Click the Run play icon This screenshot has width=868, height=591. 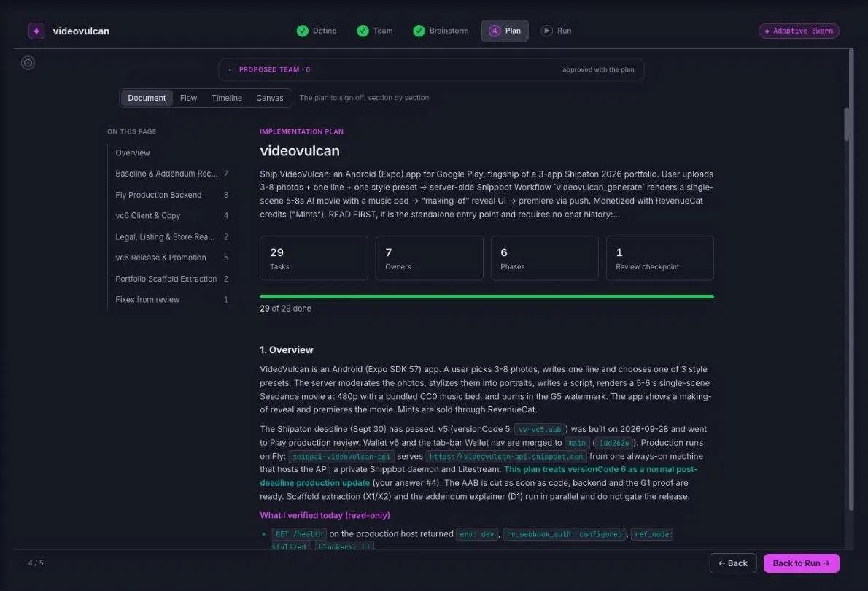click(546, 31)
